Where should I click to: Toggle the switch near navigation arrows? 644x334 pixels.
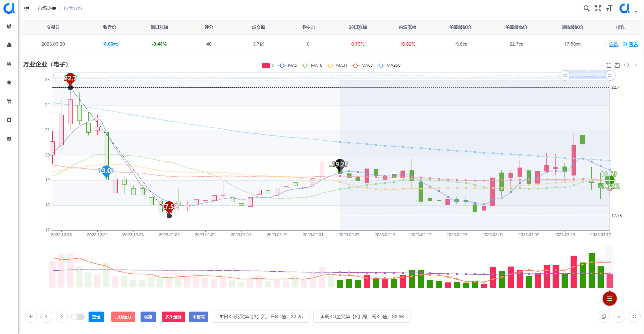78,317
